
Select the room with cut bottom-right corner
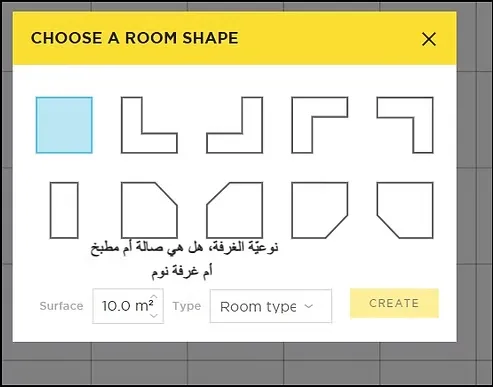point(320,210)
